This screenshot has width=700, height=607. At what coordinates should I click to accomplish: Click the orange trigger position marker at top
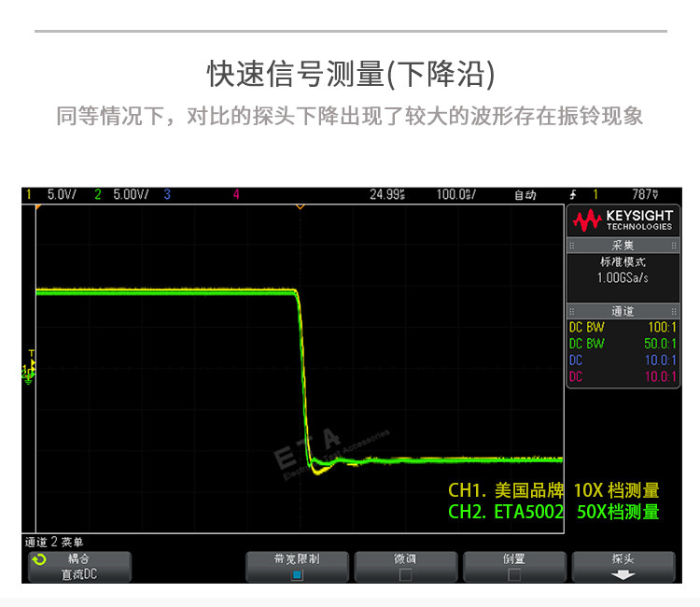coord(301,206)
